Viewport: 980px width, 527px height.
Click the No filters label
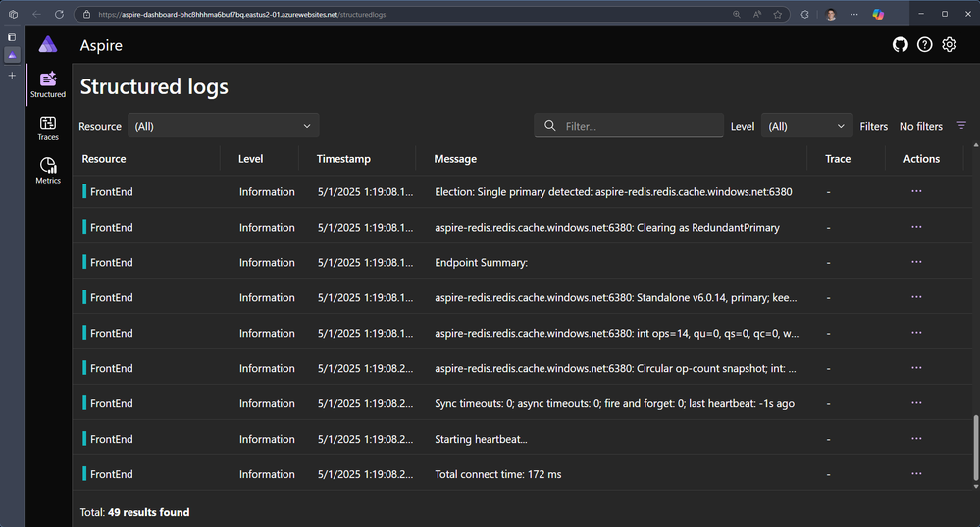coord(920,126)
